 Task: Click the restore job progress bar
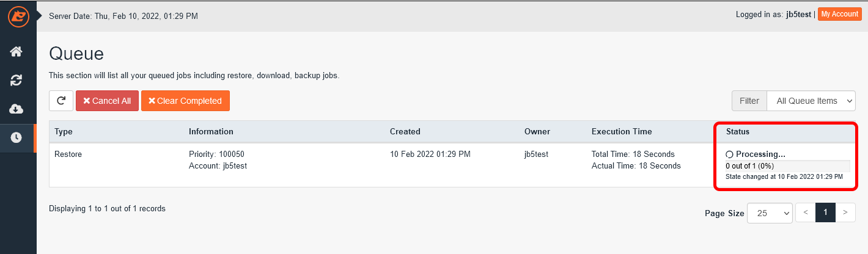(787, 166)
